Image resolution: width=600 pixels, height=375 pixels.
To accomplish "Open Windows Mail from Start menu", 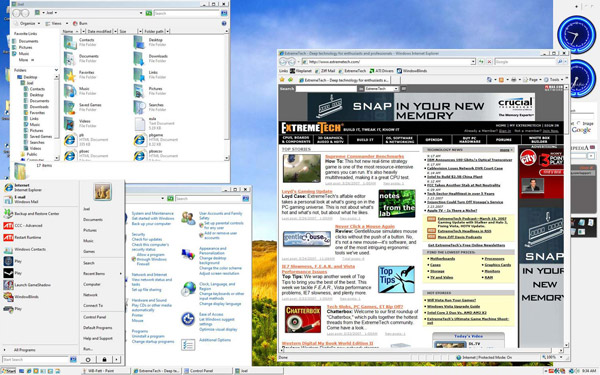I will pos(26,199).
